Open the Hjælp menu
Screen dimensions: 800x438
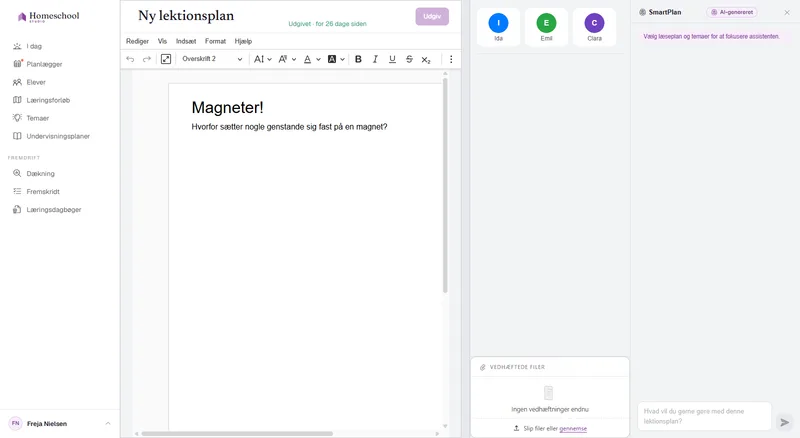243,41
